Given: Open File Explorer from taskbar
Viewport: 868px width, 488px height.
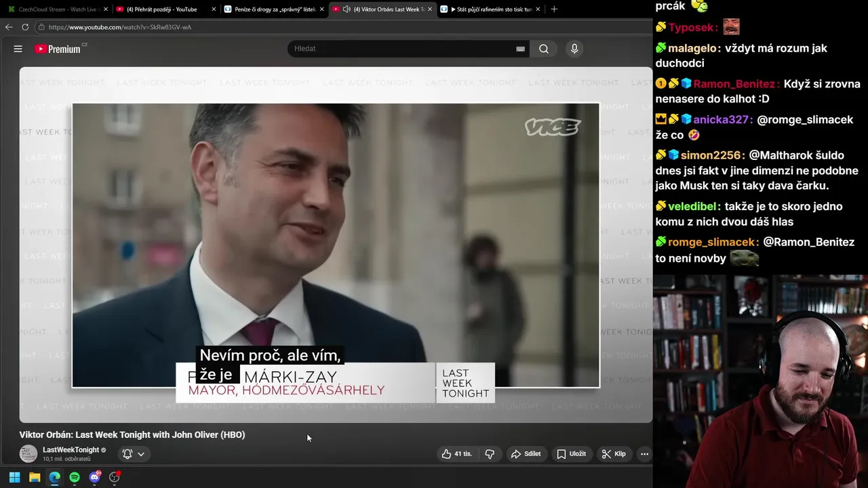Looking at the screenshot, I should (x=35, y=477).
